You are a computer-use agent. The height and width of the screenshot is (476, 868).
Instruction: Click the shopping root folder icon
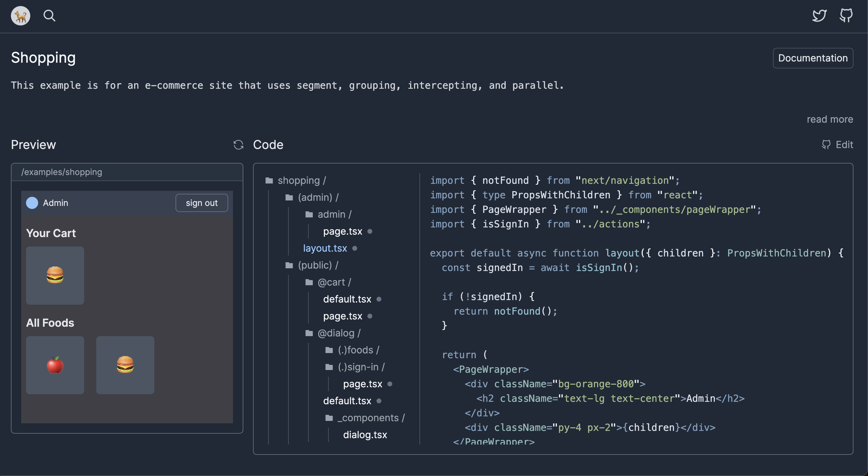click(269, 181)
